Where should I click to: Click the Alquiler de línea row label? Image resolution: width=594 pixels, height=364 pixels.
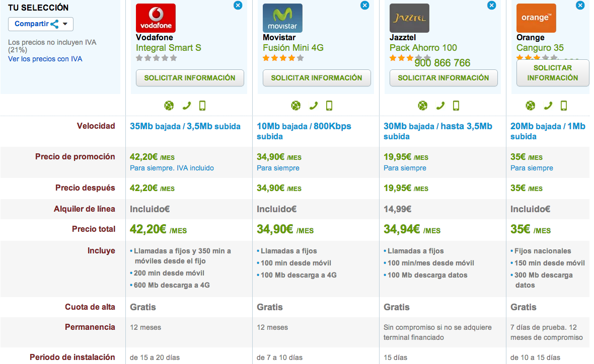(x=84, y=209)
